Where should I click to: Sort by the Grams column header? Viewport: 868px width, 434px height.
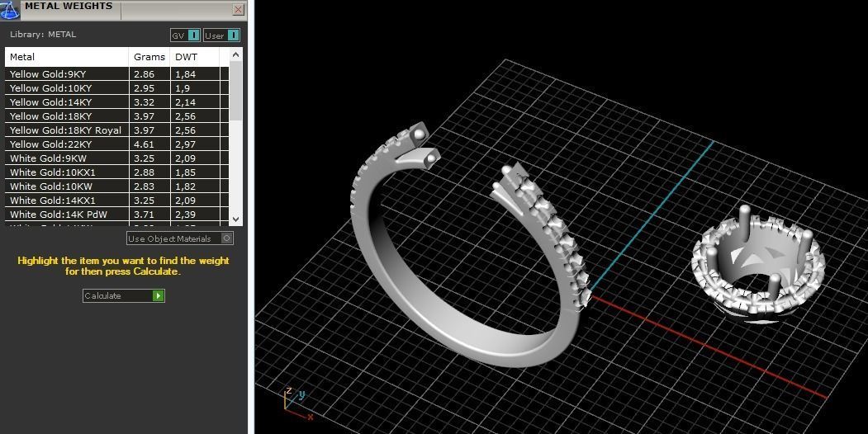point(149,56)
